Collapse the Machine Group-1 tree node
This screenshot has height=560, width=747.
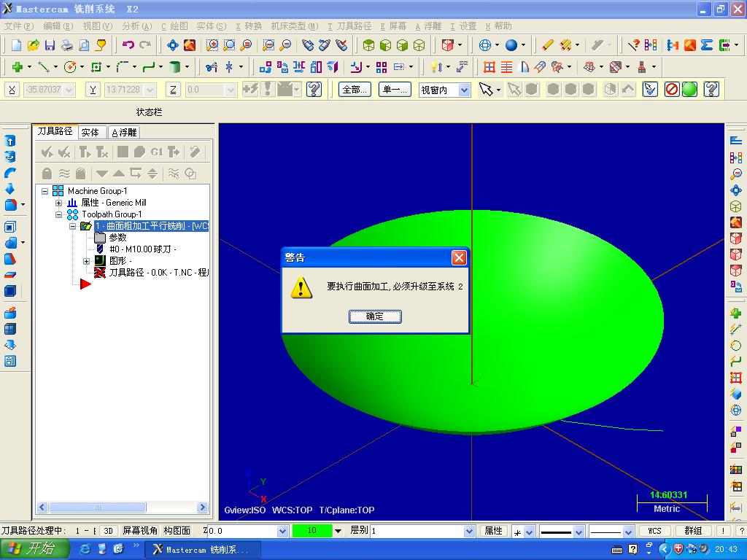click(44, 191)
